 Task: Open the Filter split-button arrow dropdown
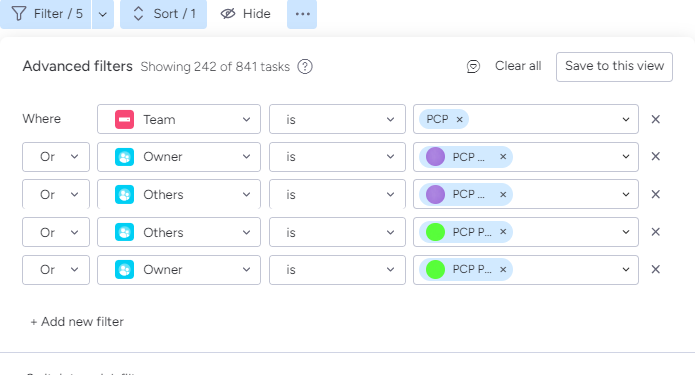coord(103,14)
